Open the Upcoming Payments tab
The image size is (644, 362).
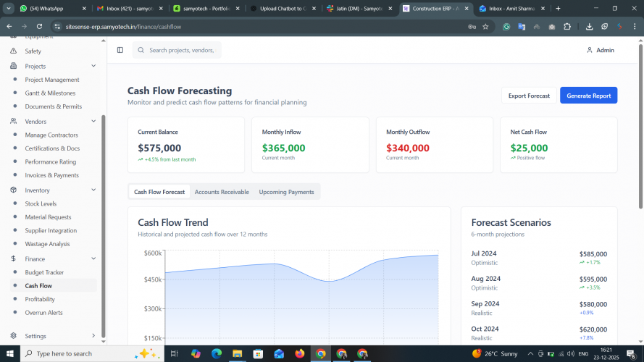coord(286,192)
